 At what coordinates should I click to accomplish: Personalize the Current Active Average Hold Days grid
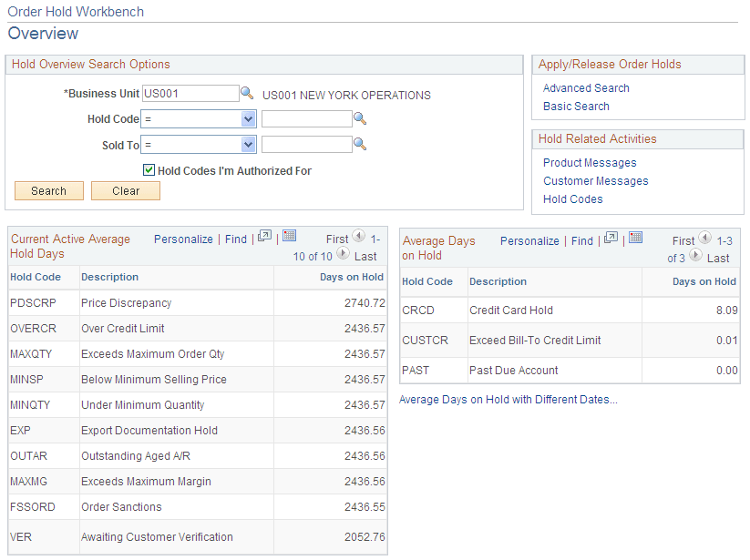[x=183, y=239]
